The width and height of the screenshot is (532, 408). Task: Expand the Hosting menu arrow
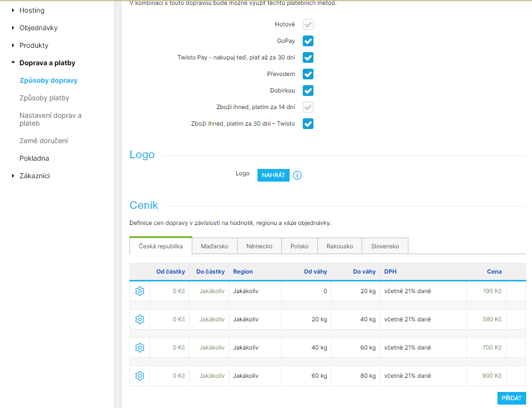point(13,10)
